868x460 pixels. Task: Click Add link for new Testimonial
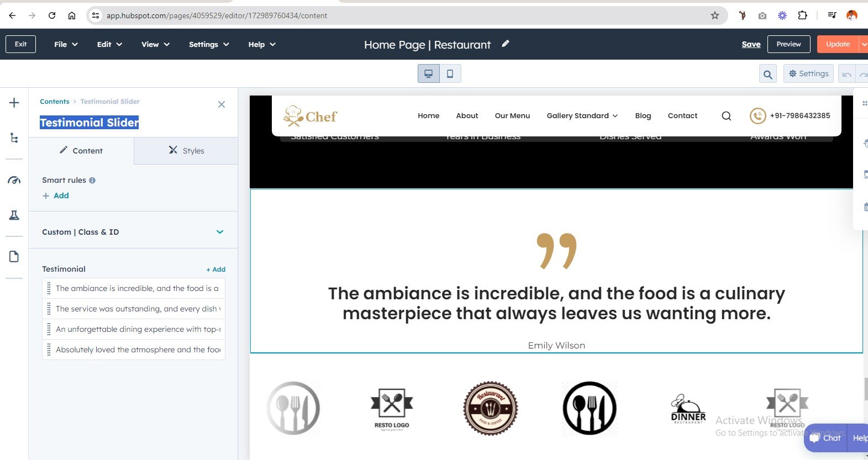[216, 269]
